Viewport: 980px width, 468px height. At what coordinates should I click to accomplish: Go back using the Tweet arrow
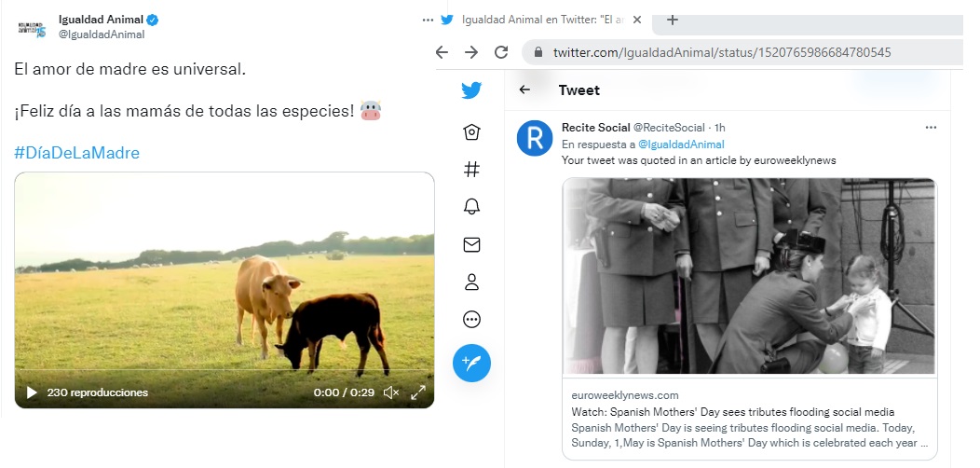click(x=524, y=90)
